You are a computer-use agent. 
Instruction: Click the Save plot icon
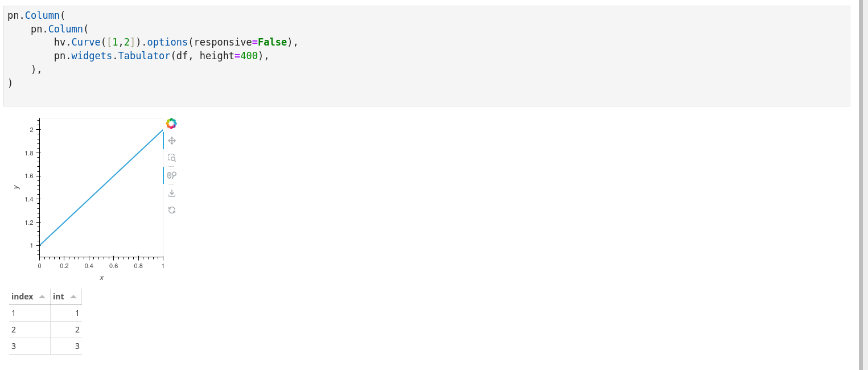[x=171, y=193]
